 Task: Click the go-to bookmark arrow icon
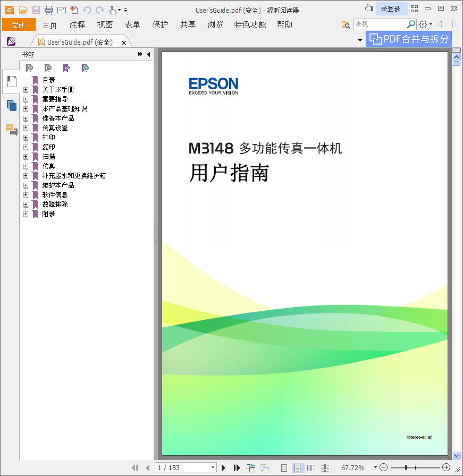66,68
